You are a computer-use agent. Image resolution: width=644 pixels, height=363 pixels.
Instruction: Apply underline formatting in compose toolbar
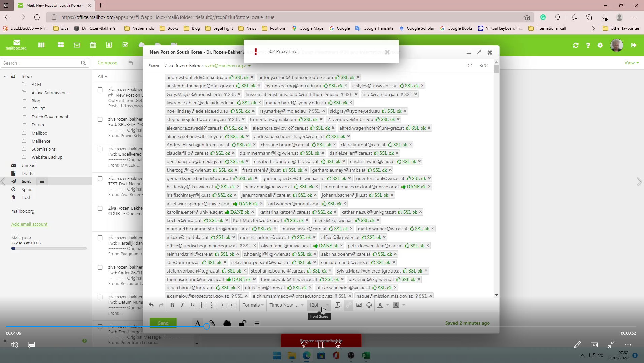tap(193, 305)
